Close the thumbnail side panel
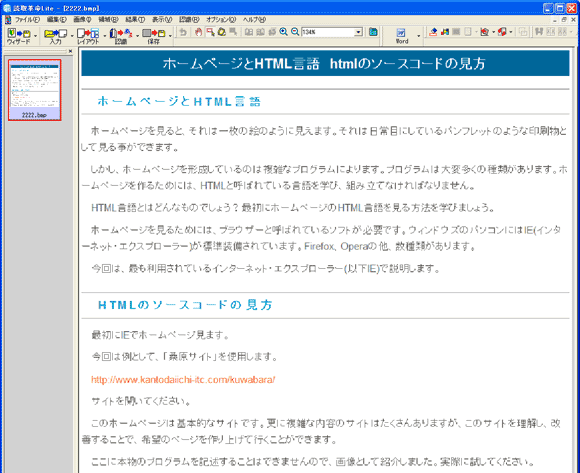Image resolution: width=580 pixels, height=473 pixels. click(70, 51)
